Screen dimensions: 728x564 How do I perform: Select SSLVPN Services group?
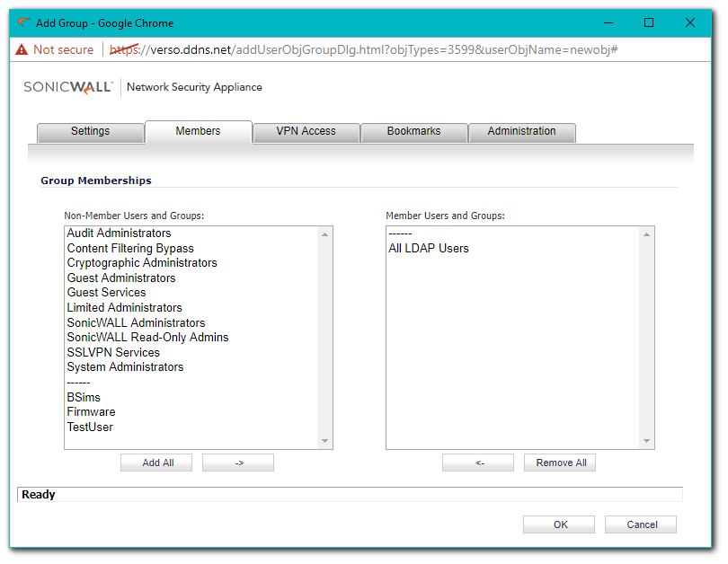tap(113, 353)
